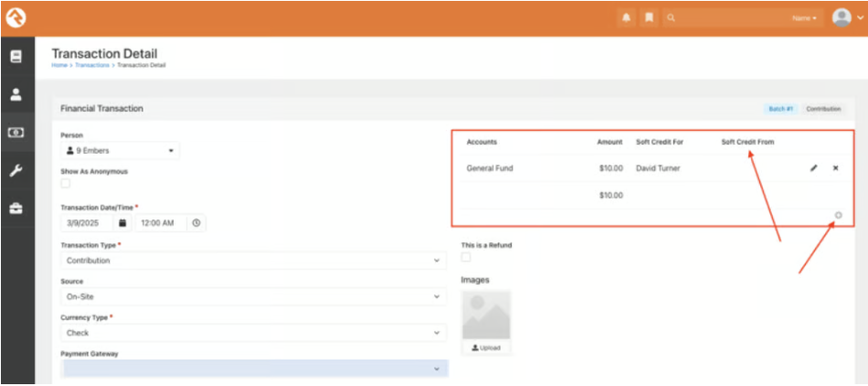The width and height of the screenshot is (868, 386).
Task: Delete the General Fund account row
Action: (x=835, y=168)
